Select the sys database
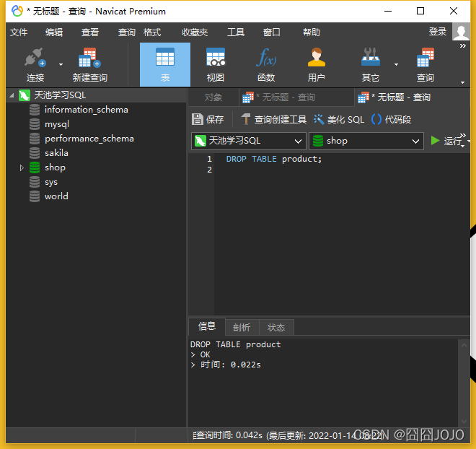 coord(51,182)
